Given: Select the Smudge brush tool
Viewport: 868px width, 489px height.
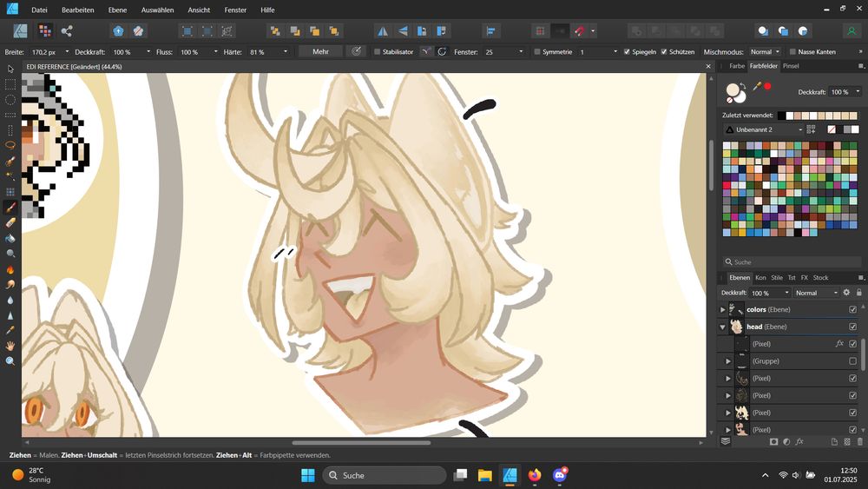Looking at the screenshot, I should coord(10,285).
